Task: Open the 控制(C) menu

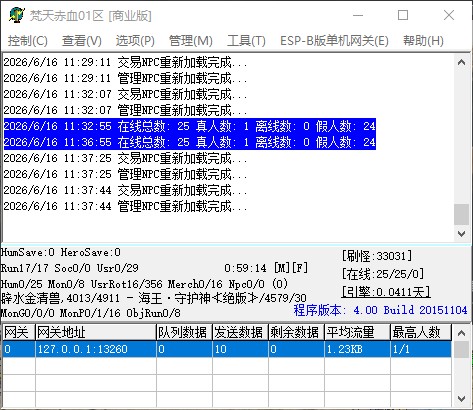Action: pyautogui.click(x=28, y=41)
